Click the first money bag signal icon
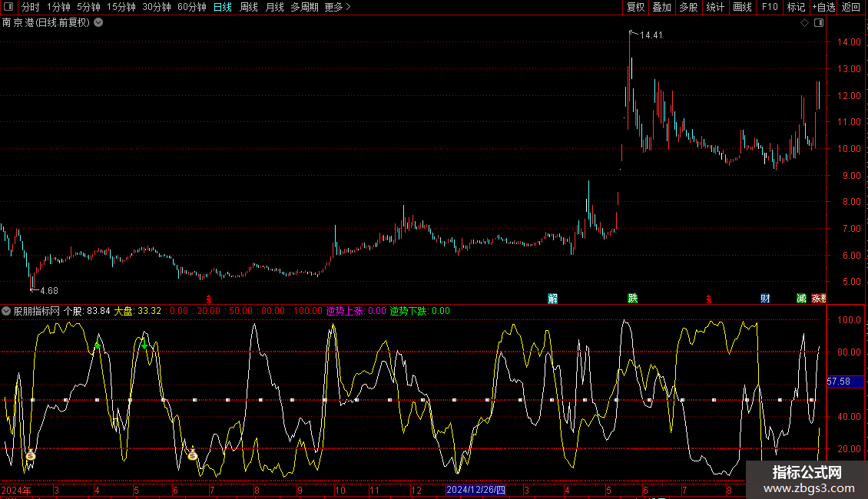 31,454
